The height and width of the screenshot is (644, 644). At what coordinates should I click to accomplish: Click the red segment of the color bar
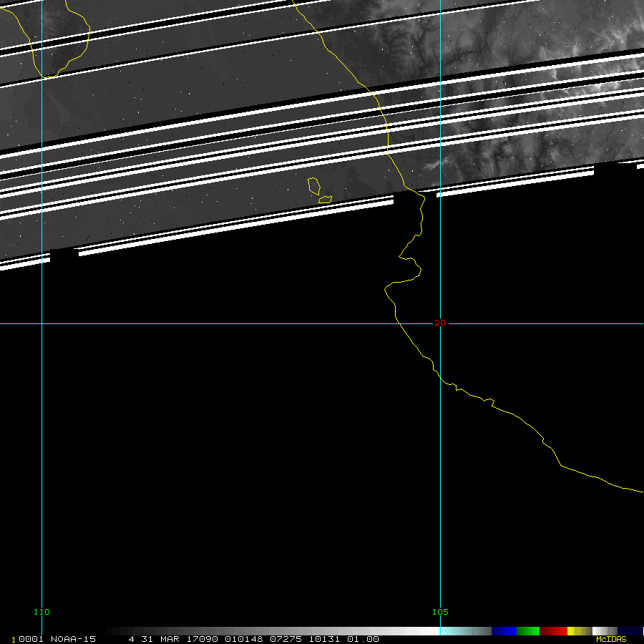tap(554, 631)
